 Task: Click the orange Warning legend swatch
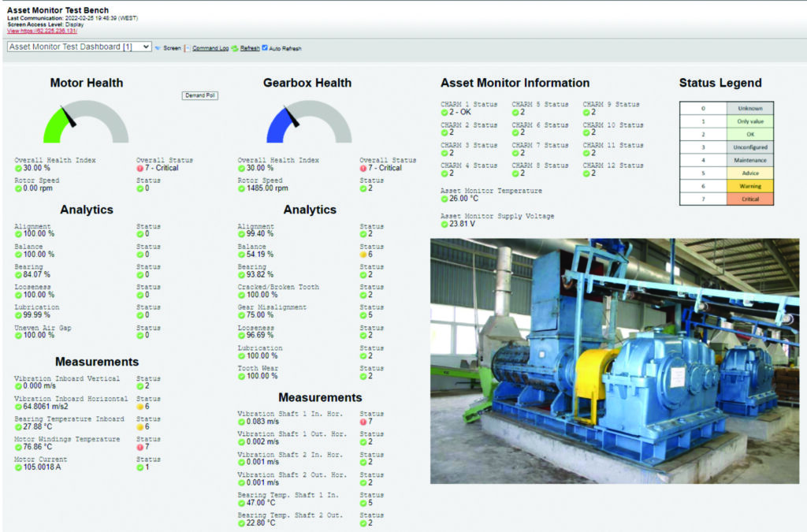(x=749, y=188)
